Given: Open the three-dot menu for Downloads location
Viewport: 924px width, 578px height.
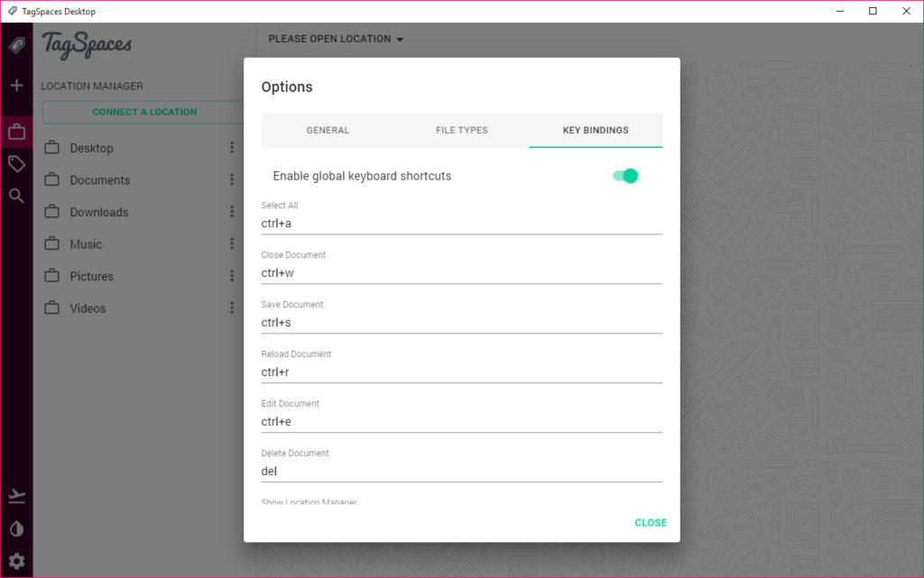Looking at the screenshot, I should [232, 211].
